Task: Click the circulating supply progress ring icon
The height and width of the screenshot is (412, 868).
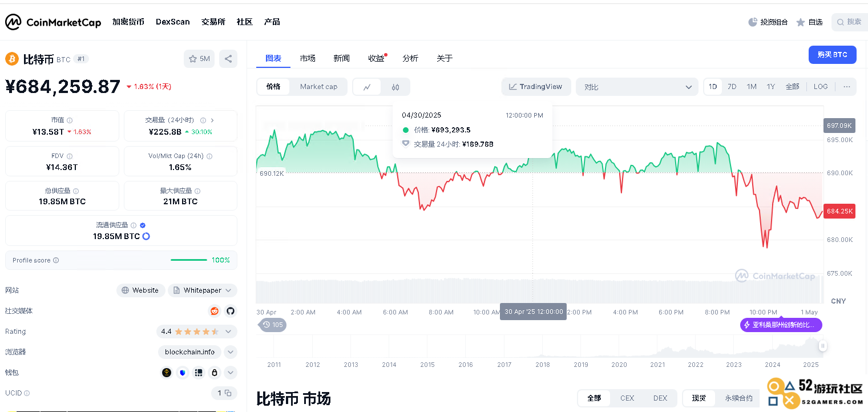Action: click(146, 236)
